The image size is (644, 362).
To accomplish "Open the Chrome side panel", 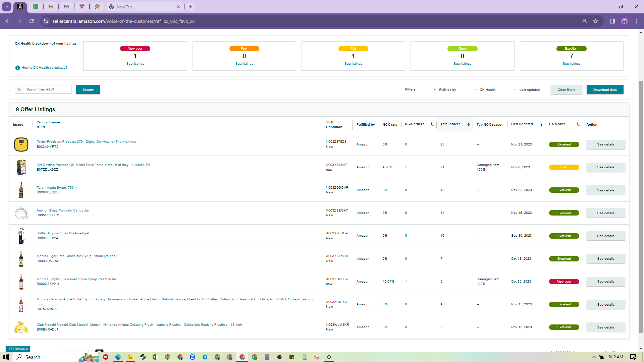I will (612, 21).
